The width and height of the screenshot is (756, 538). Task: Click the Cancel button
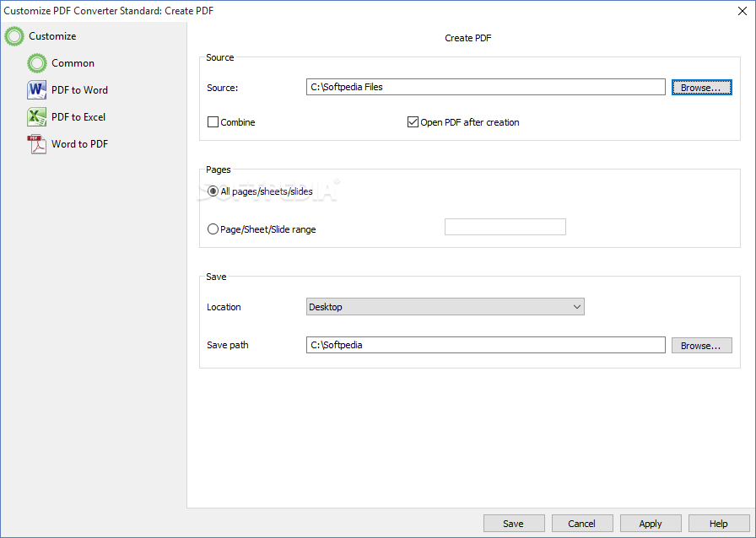(582, 524)
